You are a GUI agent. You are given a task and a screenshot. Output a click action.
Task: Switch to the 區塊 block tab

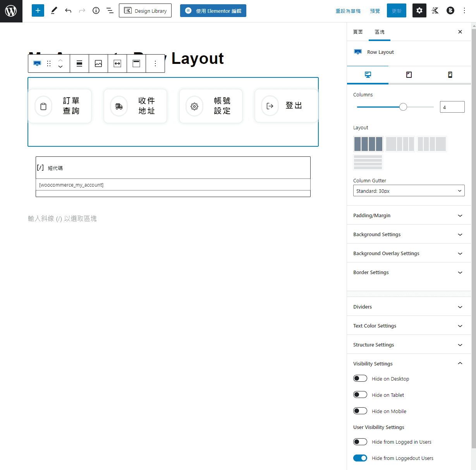380,32
